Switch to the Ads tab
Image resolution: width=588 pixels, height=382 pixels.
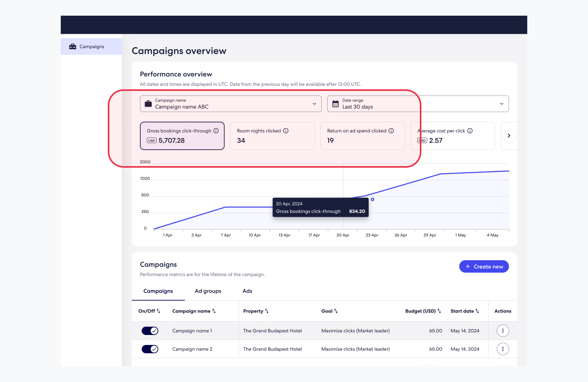click(x=247, y=291)
